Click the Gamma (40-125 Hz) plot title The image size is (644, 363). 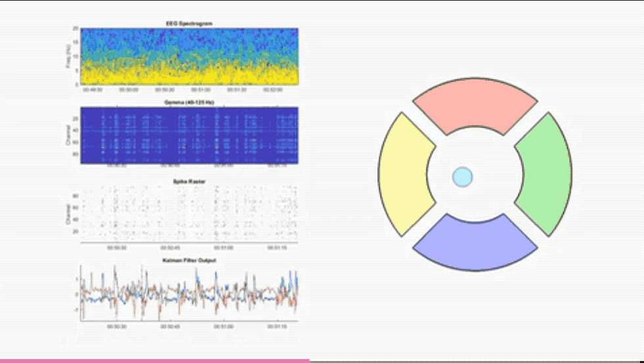coord(189,103)
